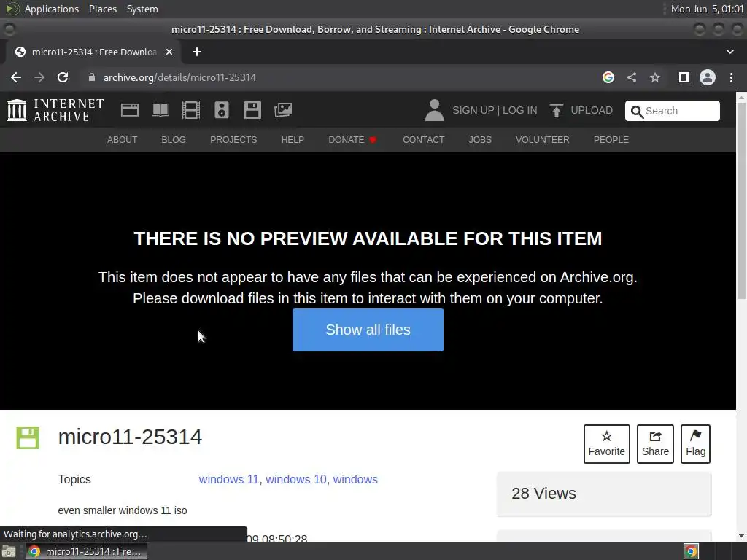The width and height of the screenshot is (747, 560).
Task: Open the CONTACT nav link
Action: [x=424, y=139]
